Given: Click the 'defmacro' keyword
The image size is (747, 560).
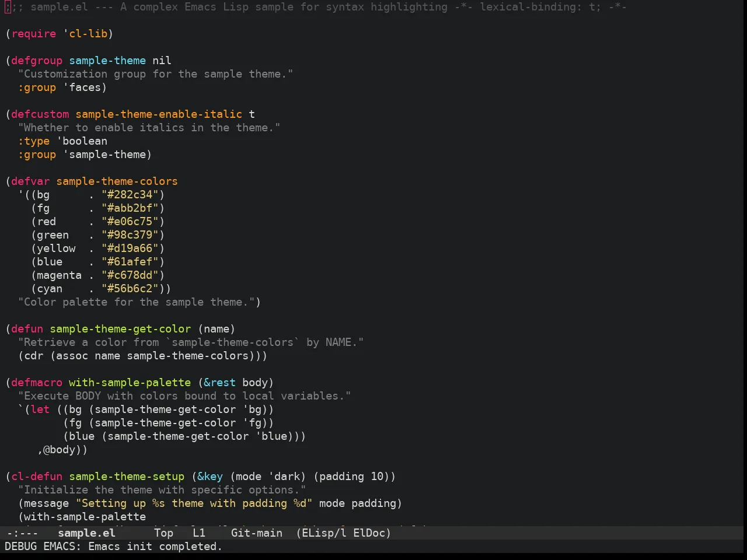Looking at the screenshot, I should [x=37, y=383].
